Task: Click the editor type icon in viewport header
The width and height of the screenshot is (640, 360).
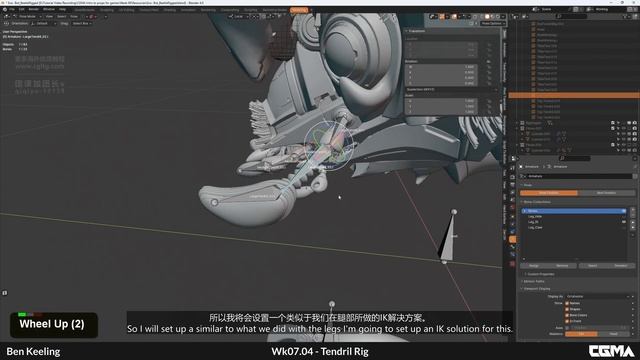Action: 7,16
